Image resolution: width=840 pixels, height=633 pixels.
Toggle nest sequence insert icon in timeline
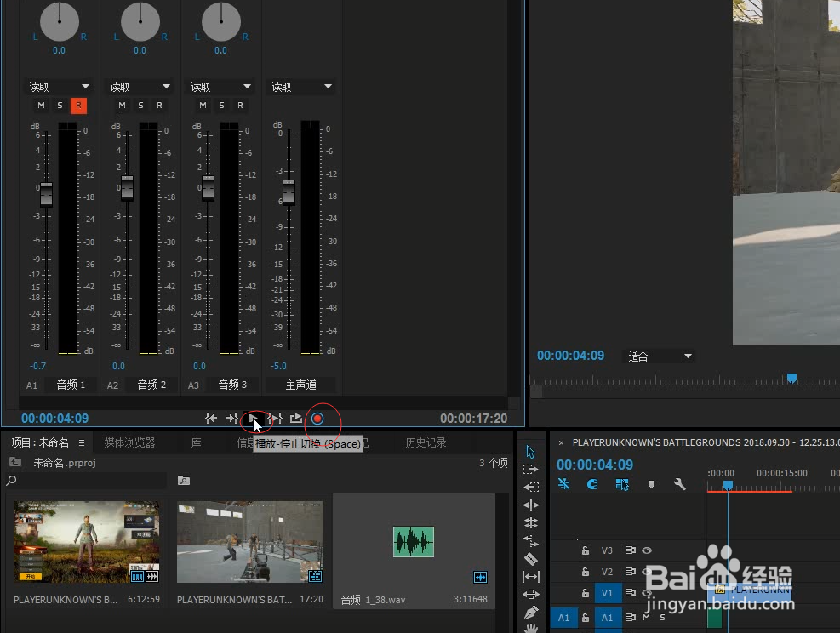pos(564,484)
